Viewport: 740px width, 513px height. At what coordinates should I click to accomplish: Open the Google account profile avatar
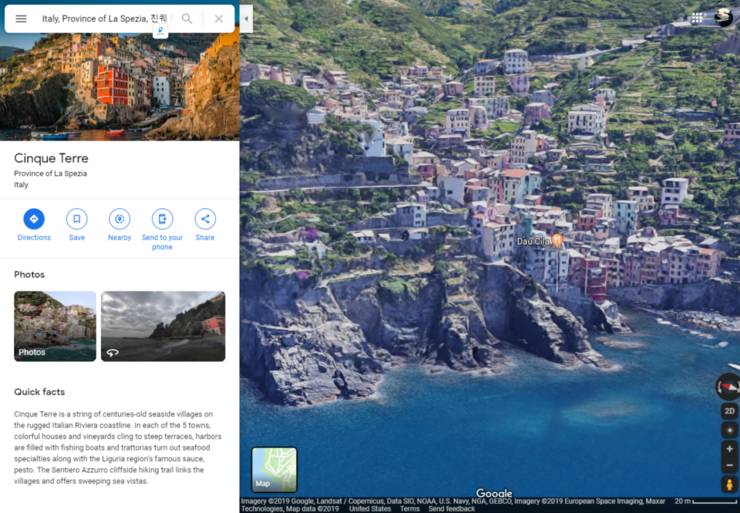coord(725,18)
